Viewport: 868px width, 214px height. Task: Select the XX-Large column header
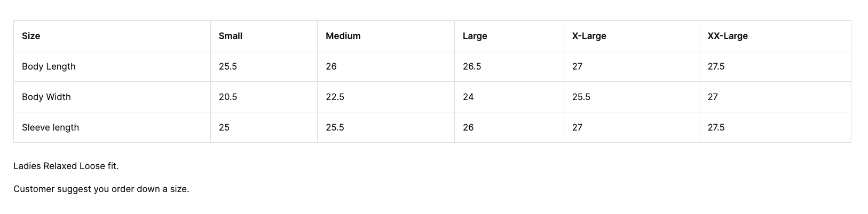coord(727,36)
